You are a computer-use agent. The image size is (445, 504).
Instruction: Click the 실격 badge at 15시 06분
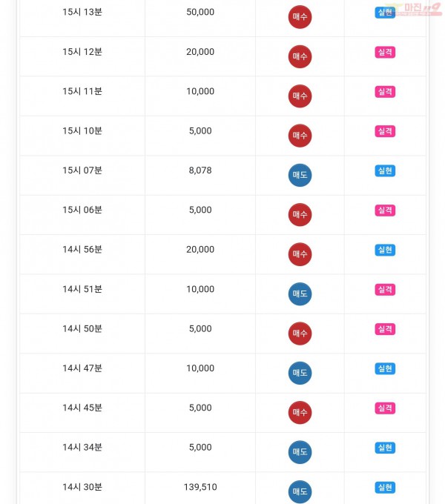tap(385, 210)
